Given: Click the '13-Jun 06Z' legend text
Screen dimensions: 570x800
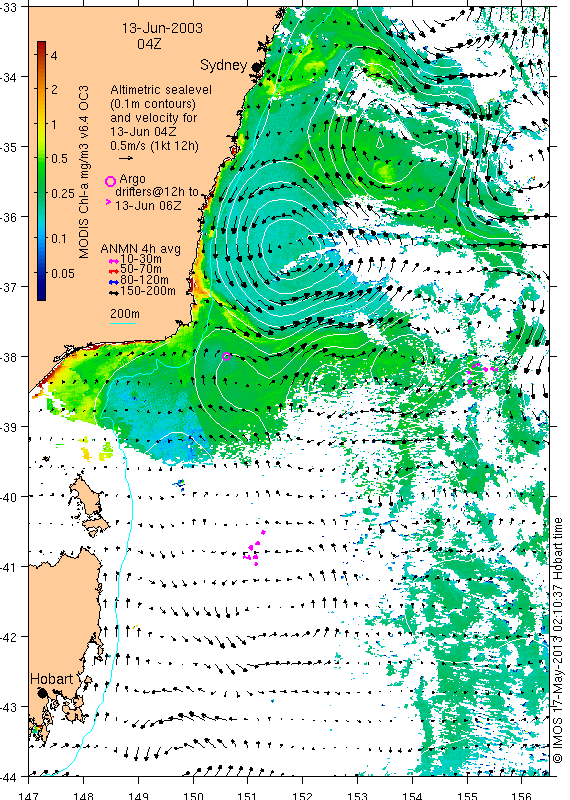Looking at the screenshot, I should click(x=148, y=206).
